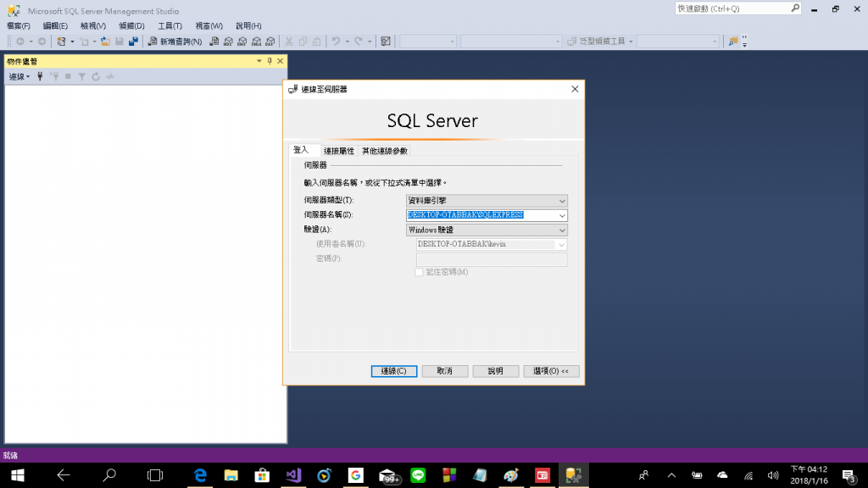Switch to the 連接屬性 tab
The image size is (868, 488).
[x=339, y=151]
